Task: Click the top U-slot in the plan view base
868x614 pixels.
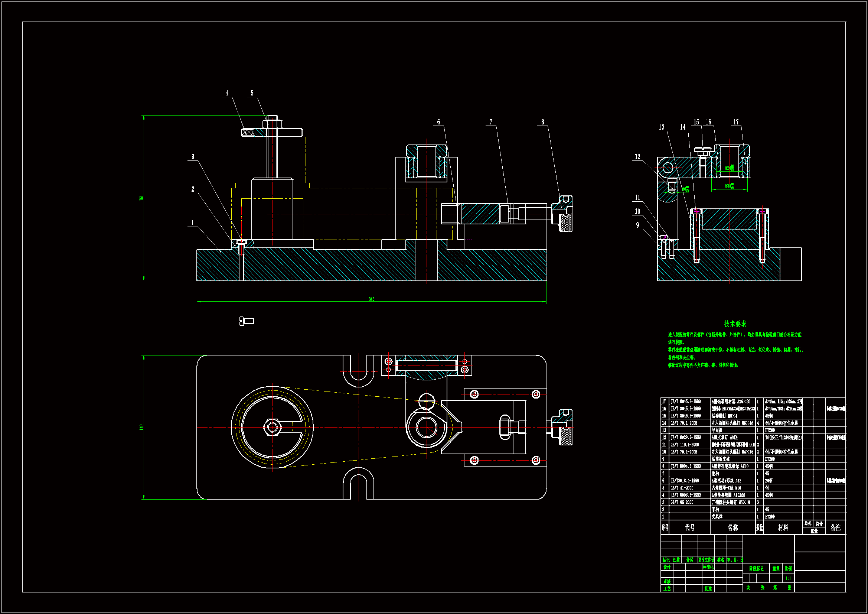Action: 358,369
